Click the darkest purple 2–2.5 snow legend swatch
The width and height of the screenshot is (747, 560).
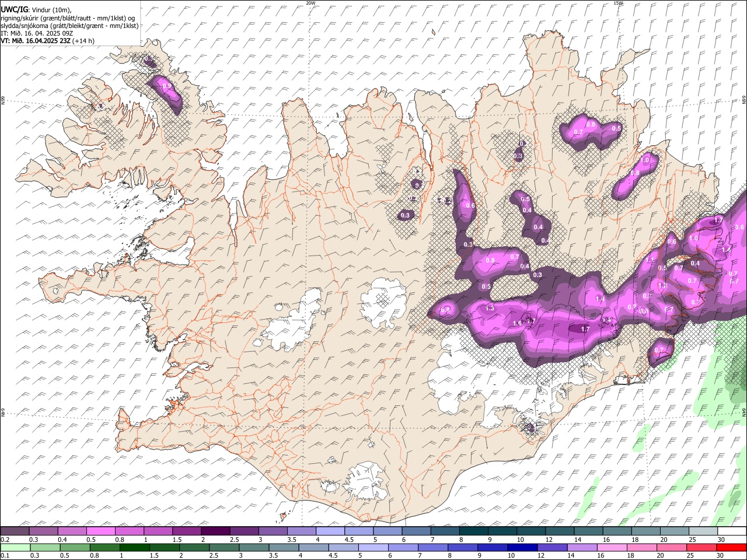pos(215,531)
